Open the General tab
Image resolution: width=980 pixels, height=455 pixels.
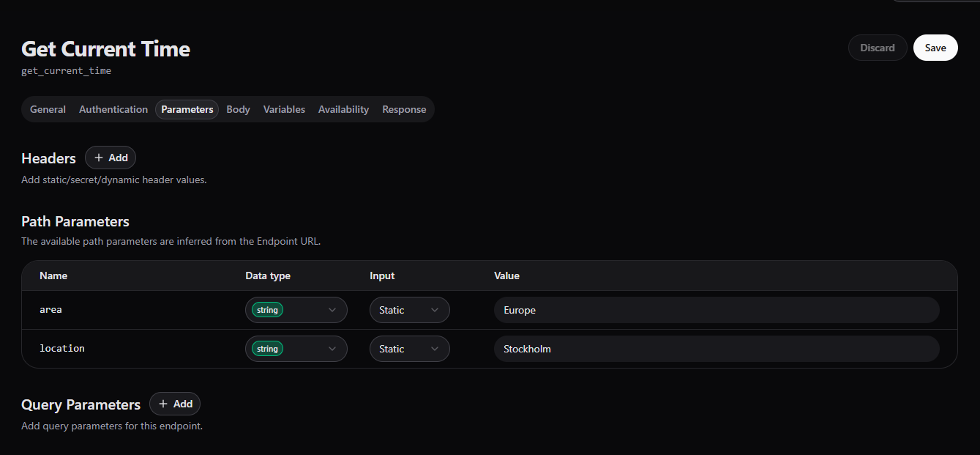pos(48,109)
